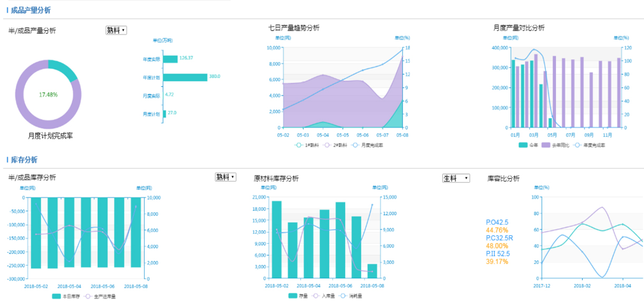
Task: Select the 库存分析 section header
Action: click(24, 160)
